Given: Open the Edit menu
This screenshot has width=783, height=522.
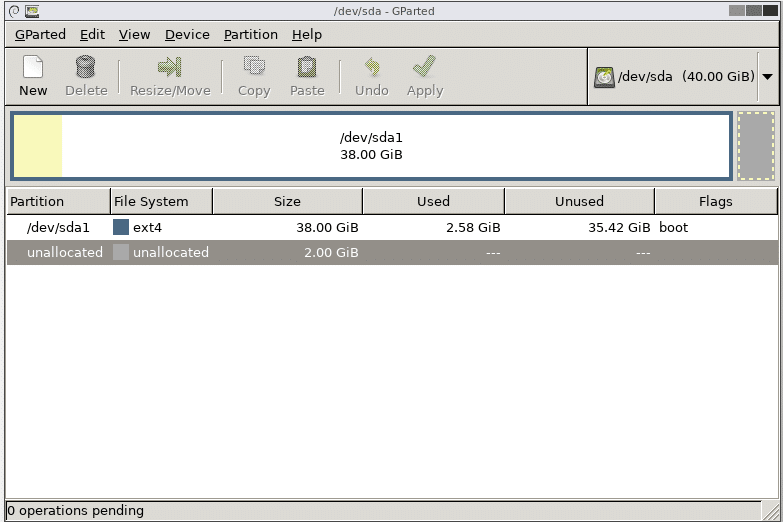Looking at the screenshot, I should [x=92, y=34].
